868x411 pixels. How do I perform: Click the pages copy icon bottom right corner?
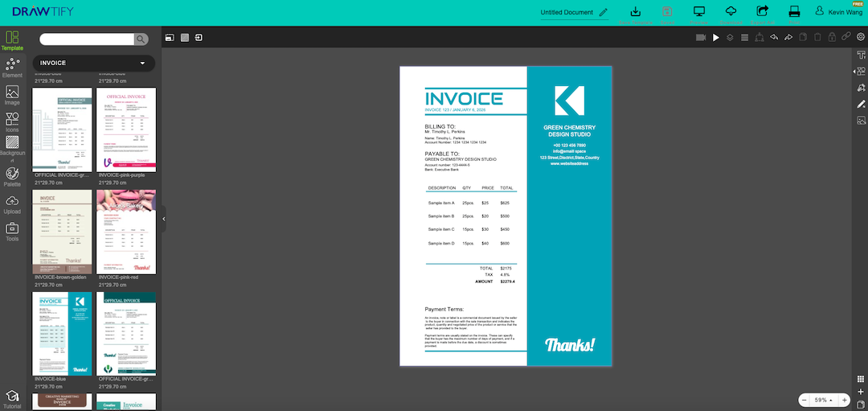pos(861,405)
